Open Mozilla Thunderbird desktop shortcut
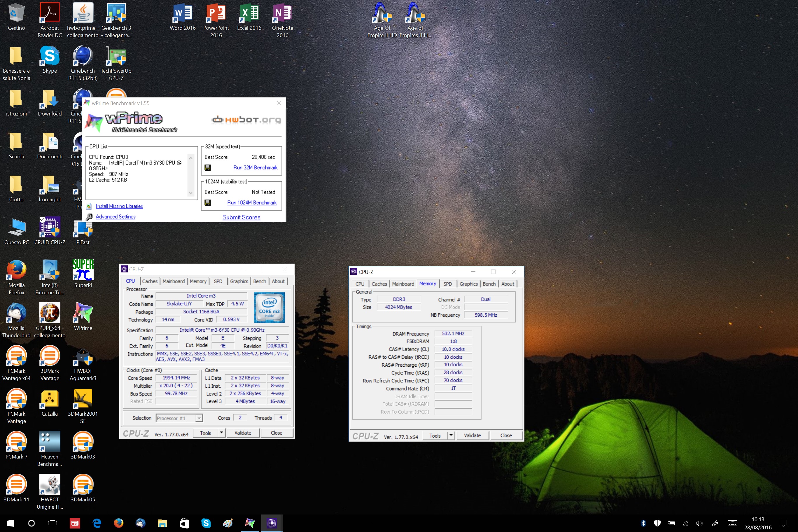Screen dimensions: 798x532 [x=16, y=320]
